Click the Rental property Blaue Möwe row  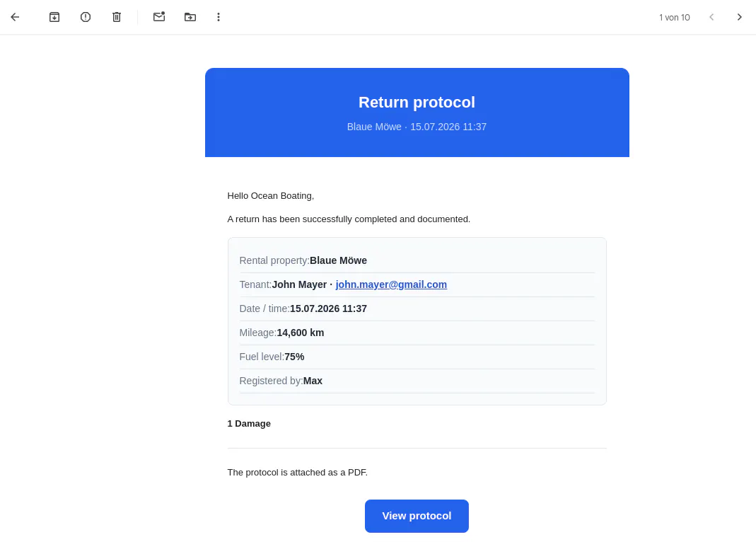pos(417,260)
